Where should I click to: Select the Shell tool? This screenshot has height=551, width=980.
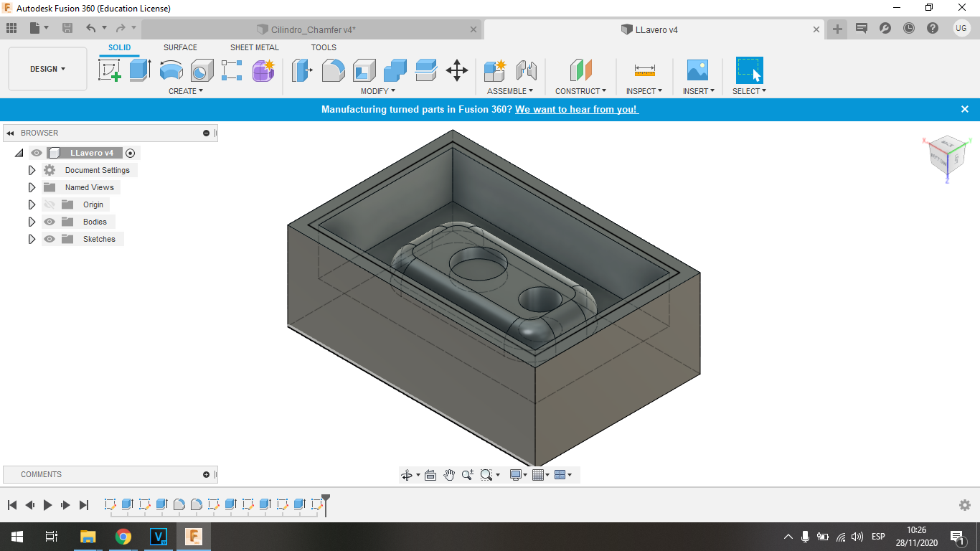coord(364,70)
